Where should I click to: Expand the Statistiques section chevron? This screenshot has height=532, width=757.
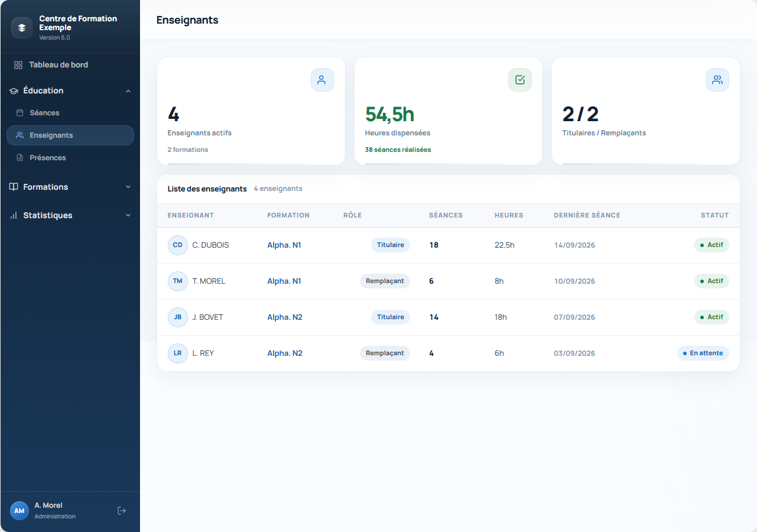click(x=128, y=215)
